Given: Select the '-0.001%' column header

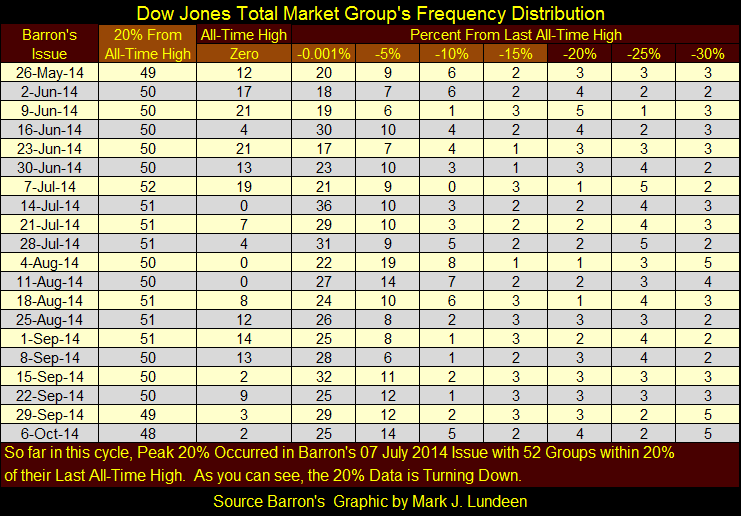Looking at the screenshot, I should tap(324, 53).
